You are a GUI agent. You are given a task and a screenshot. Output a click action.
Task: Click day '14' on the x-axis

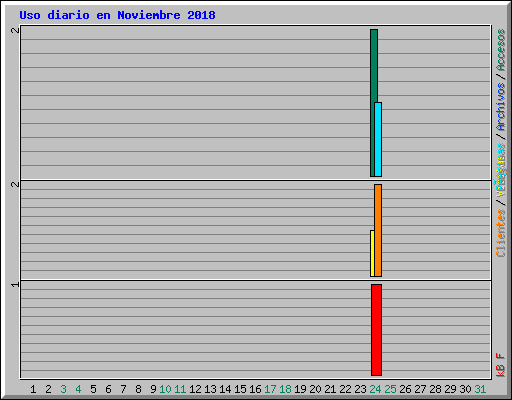click(225, 389)
